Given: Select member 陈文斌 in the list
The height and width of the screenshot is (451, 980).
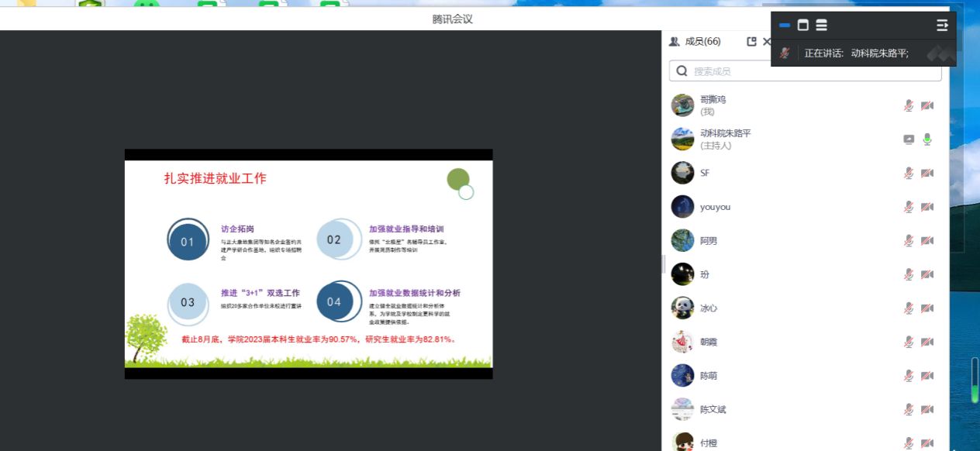Looking at the screenshot, I should pos(713,409).
